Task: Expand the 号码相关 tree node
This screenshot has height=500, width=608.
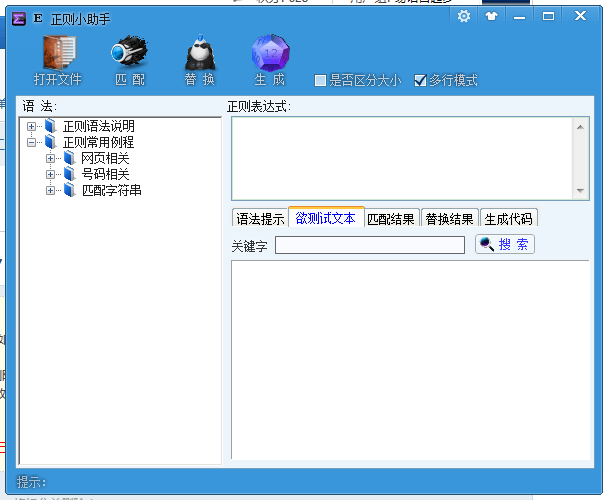Action: pyautogui.click(x=51, y=174)
